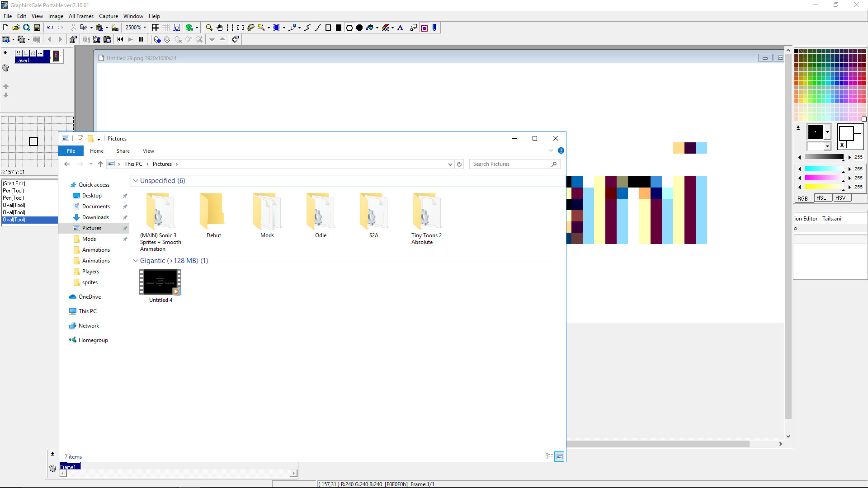The width and height of the screenshot is (868, 488).
Task: Open the All Frames menu
Action: tap(81, 16)
